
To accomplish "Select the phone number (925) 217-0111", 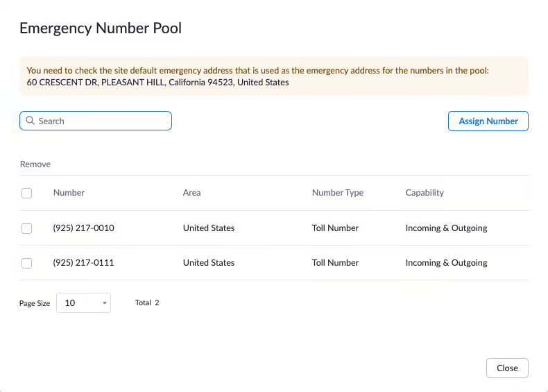I will (x=83, y=263).
